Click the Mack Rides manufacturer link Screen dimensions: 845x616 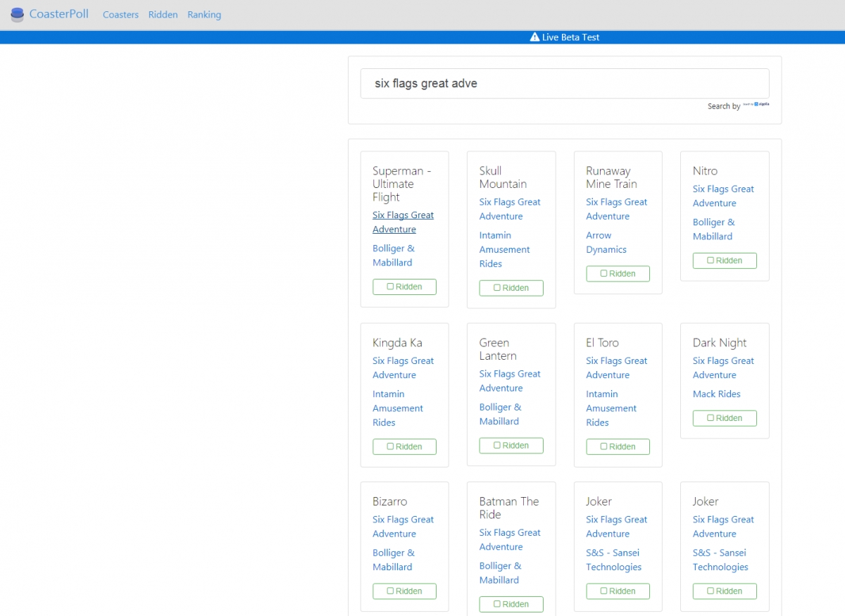point(717,394)
